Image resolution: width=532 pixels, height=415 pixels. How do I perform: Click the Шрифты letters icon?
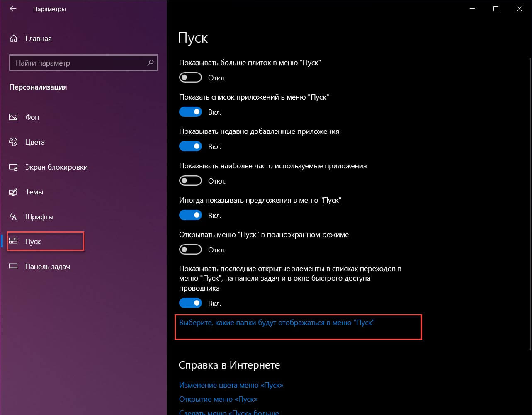coord(13,217)
